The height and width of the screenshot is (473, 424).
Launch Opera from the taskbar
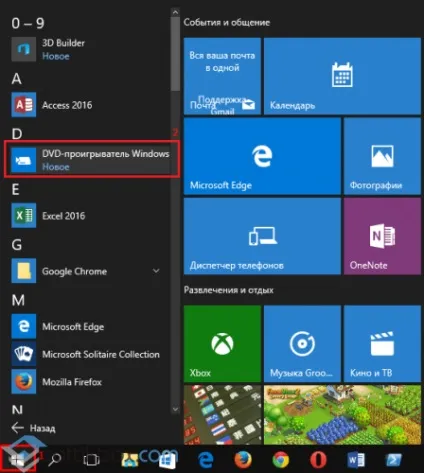coord(318,460)
